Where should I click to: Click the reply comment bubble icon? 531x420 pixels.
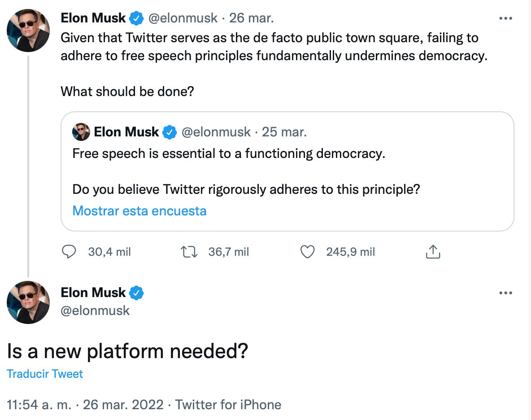pos(69,252)
